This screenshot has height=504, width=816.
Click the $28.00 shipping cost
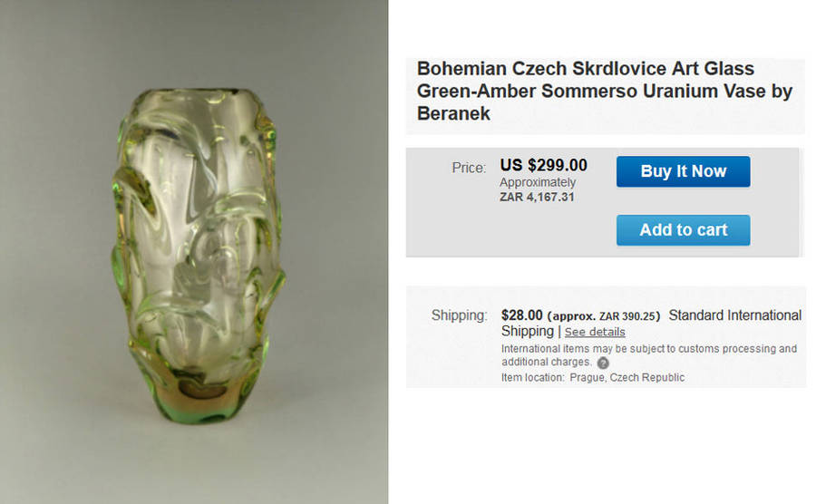(521, 315)
